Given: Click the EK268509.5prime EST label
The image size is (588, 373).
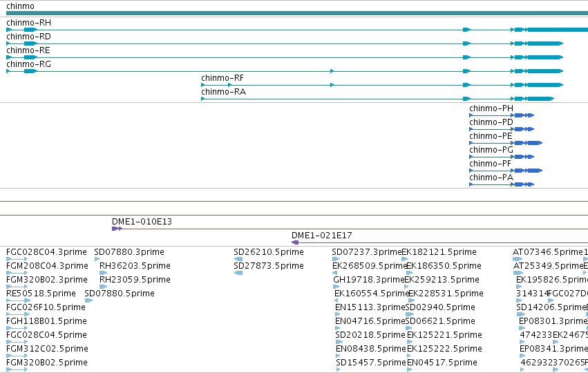Looking at the screenshot, I should click(x=370, y=266).
